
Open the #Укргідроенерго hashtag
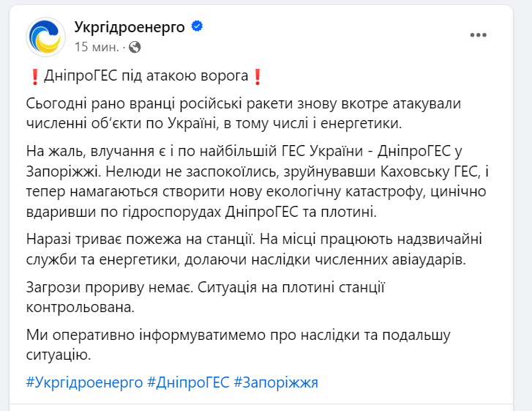pyautogui.click(x=83, y=382)
